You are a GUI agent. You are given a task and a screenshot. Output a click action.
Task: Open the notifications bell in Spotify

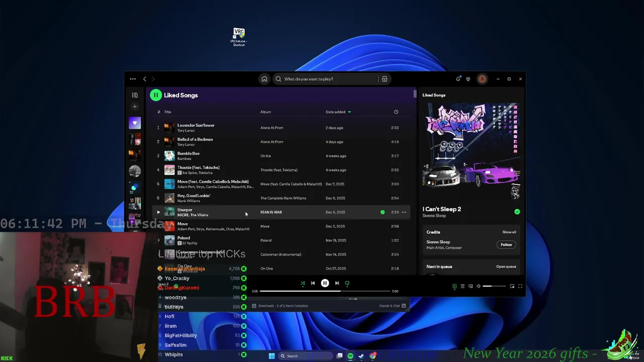click(x=458, y=79)
